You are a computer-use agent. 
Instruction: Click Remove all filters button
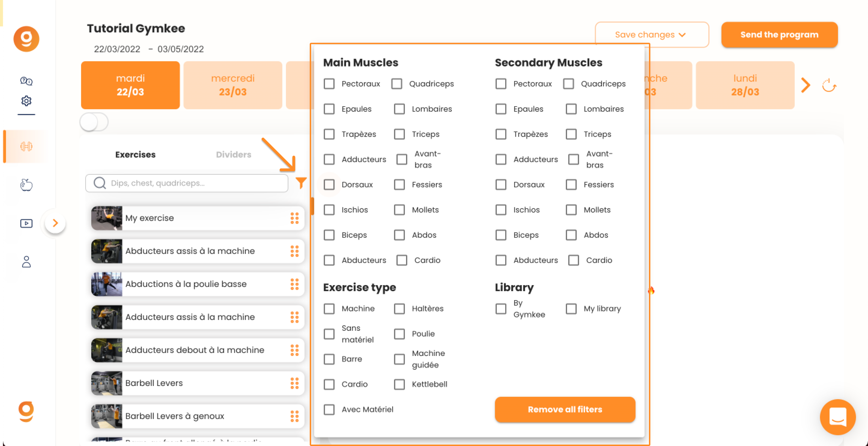(x=565, y=409)
